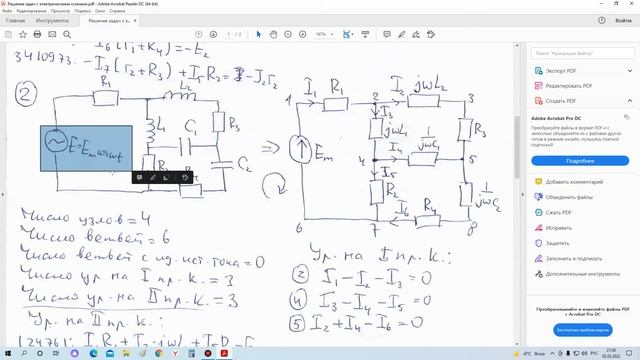
Task: Open the sign document tool in toolbar
Action: coord(416,35)
